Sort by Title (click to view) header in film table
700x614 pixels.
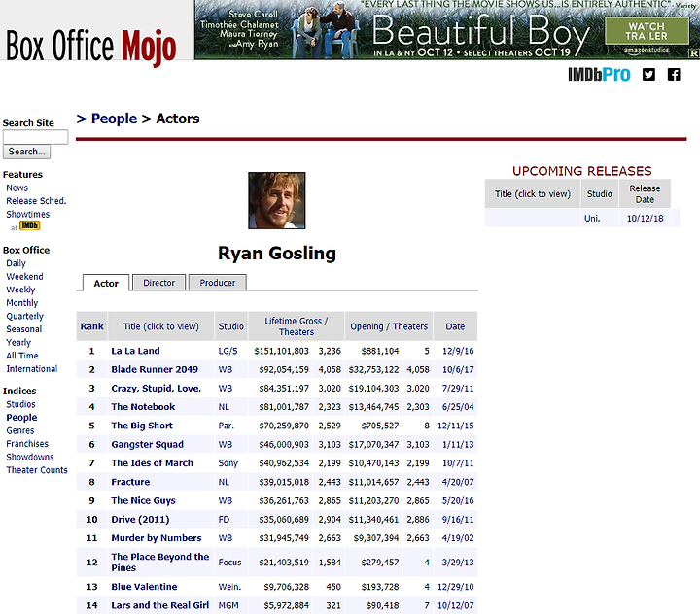pyautogui.click(x=160, y=326)
